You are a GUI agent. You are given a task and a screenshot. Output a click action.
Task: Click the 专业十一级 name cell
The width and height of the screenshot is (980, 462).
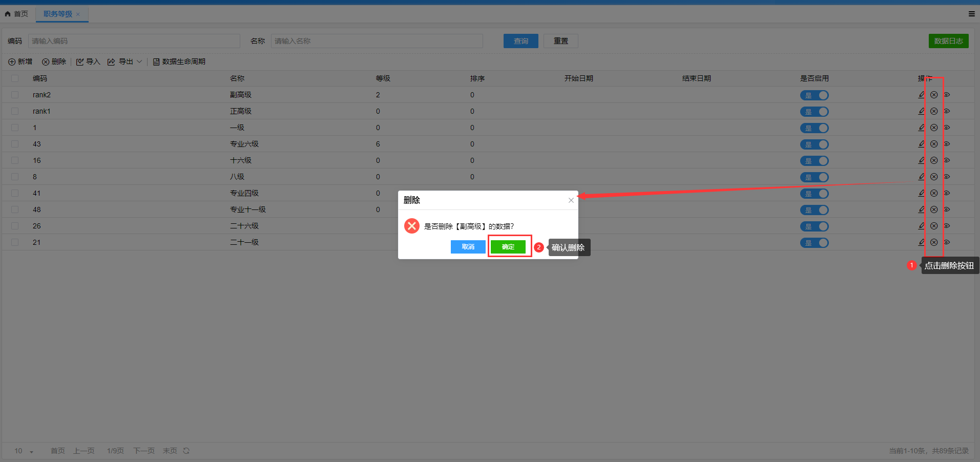coord(248,209)
